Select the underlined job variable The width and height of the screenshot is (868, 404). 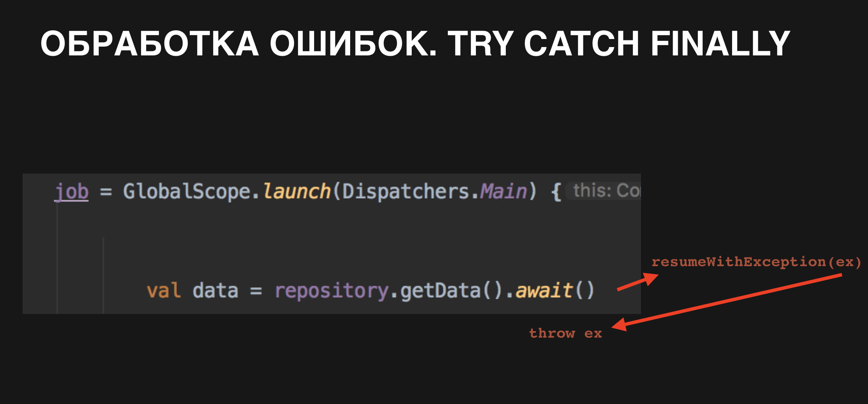pyautogui.click(x=71, y=191)
